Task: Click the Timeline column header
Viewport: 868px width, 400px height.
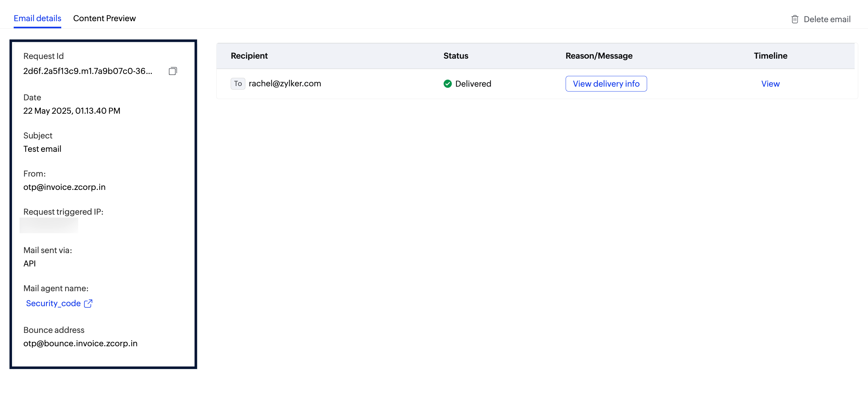Action: (770, 56)
